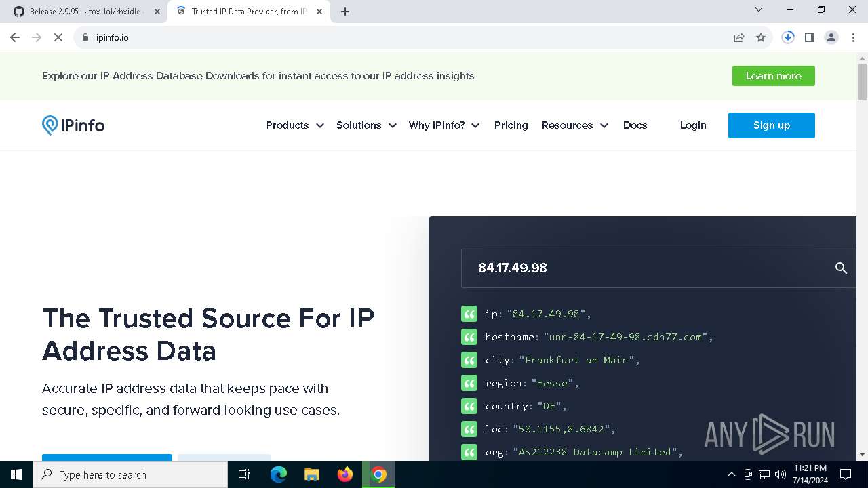Open the Chrome three-dot menu

pyautogui.click(x=853, y=37)
